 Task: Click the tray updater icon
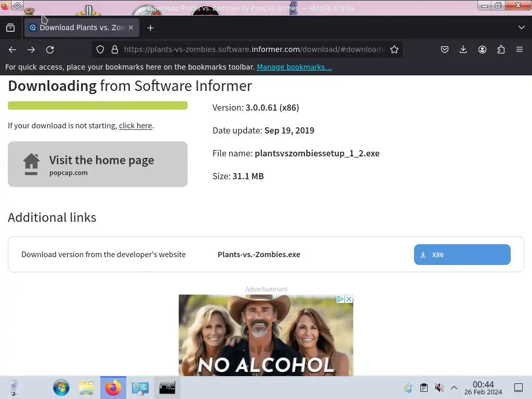(408, 388)
